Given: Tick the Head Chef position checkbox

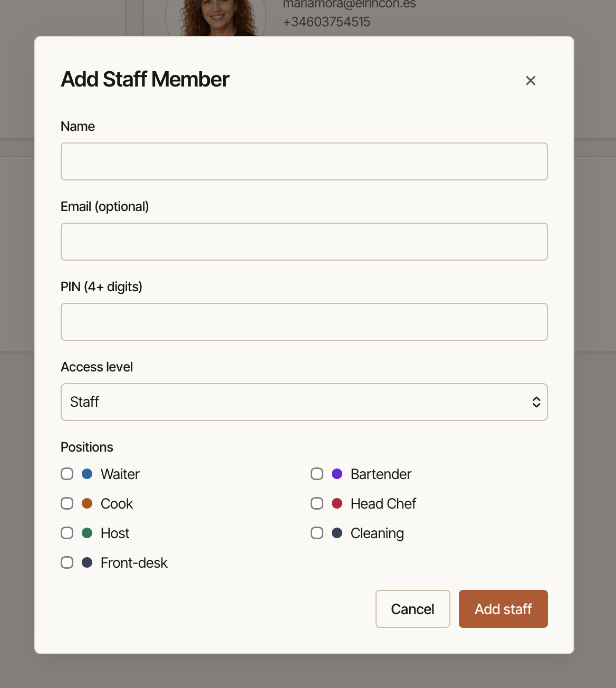Looking at the screenshot, I should point(317,503).
